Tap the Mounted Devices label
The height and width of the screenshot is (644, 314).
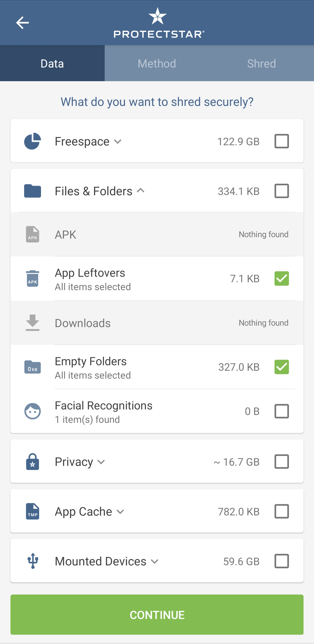click(x=101, y=562)
